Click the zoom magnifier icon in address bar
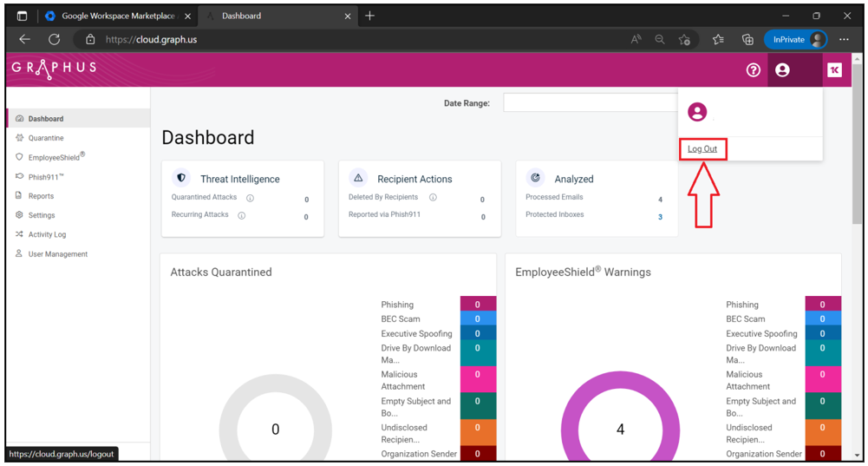The width and height of the screenshot is (868, 466). [x=660, y=39]
